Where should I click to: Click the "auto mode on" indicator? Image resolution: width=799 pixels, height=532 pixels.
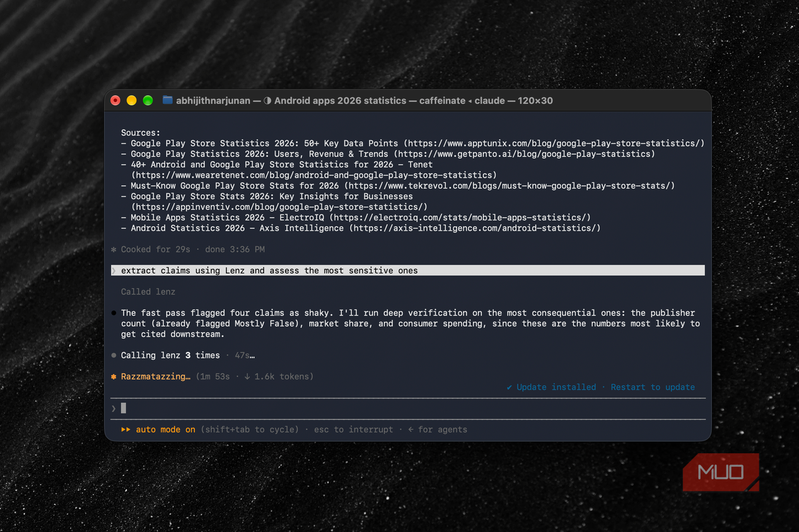pos(158,429)
